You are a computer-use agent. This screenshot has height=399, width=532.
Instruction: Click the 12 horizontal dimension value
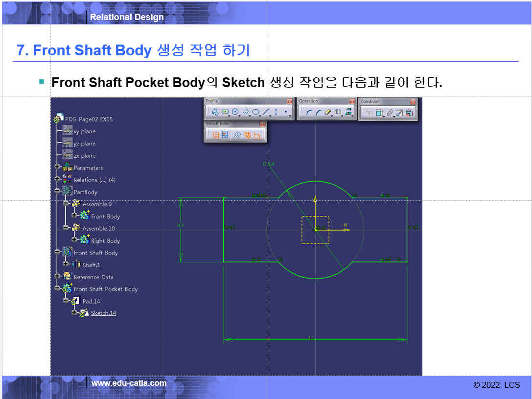(x=311, y=338)
